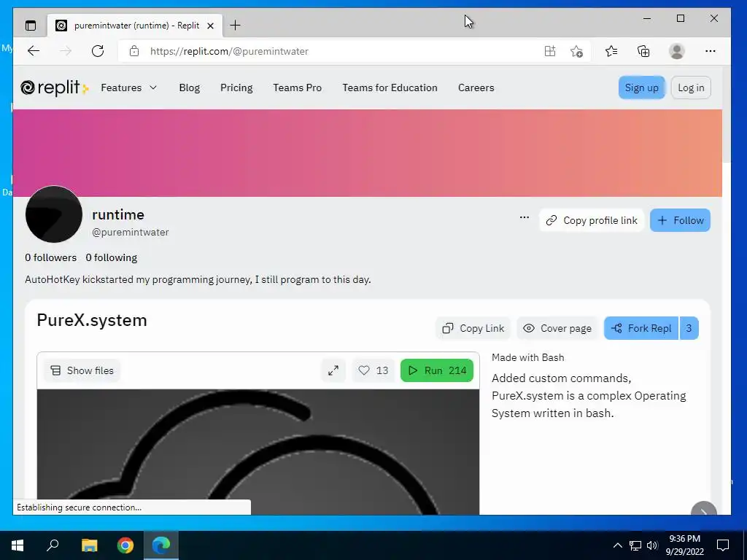747x560 pixels.
Task: Open the Blog nav link
Action: pyautogui.click(x=189, y=87)
